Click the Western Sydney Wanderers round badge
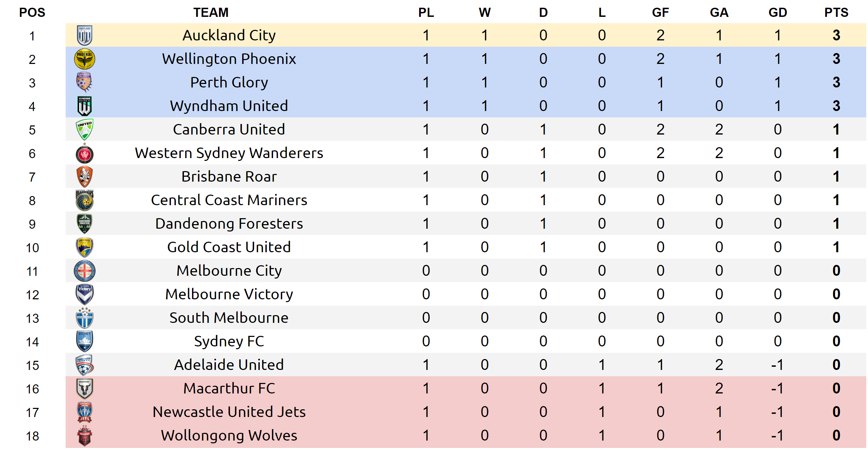Viewport: 868px width, 456px height. [84, 154]
